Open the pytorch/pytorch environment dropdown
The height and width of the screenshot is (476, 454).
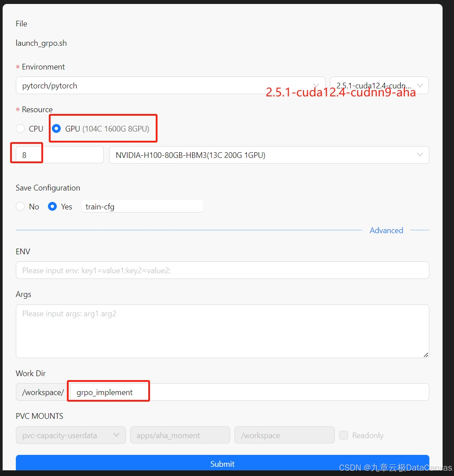[x=171, y=86]
